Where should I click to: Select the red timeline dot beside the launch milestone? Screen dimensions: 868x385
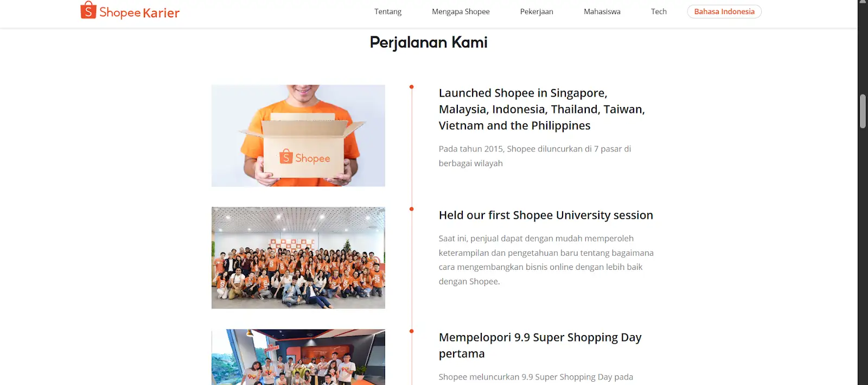tap(411, 86)
